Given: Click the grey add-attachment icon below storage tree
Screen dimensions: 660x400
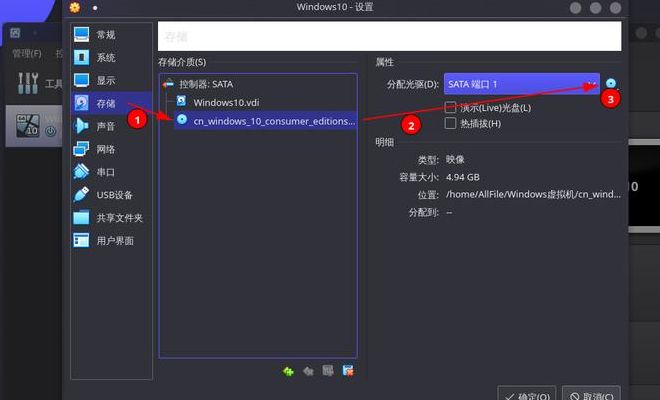Looking at the screenshot, I should (x=328, y=371).
